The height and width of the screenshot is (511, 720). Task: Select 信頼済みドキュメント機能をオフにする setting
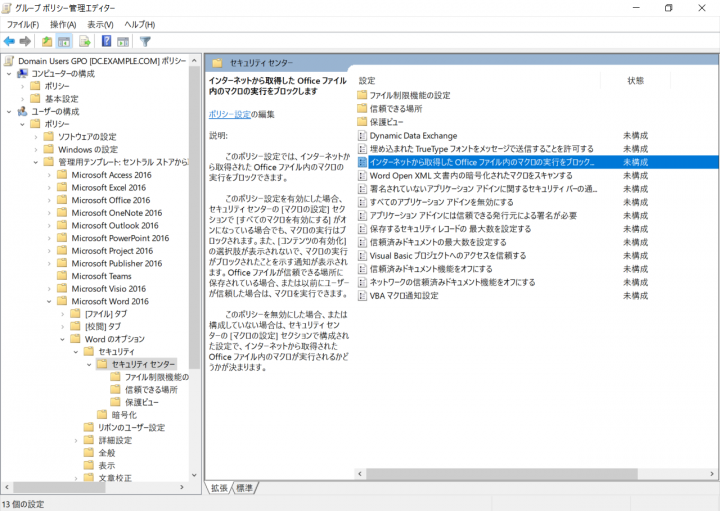[x=431, y=269]
